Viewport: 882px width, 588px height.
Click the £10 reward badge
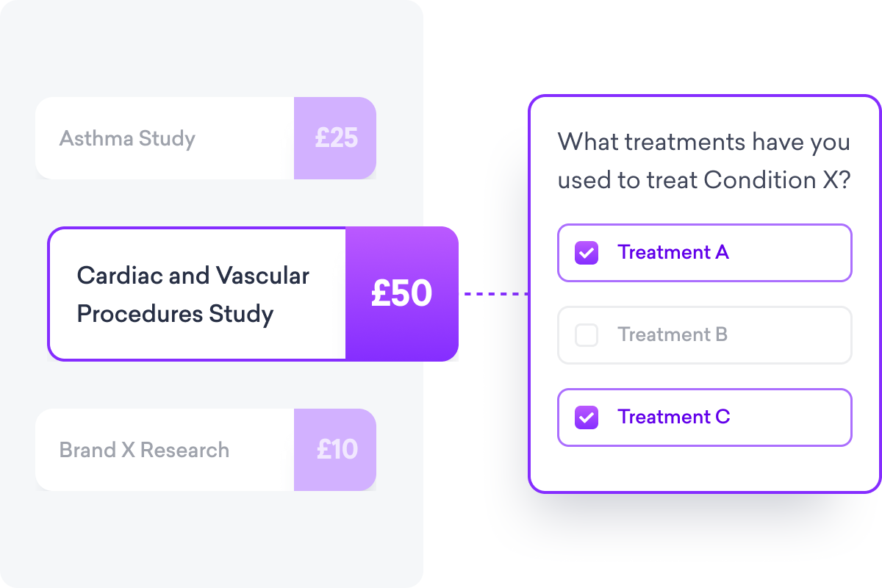pos(336,450)
